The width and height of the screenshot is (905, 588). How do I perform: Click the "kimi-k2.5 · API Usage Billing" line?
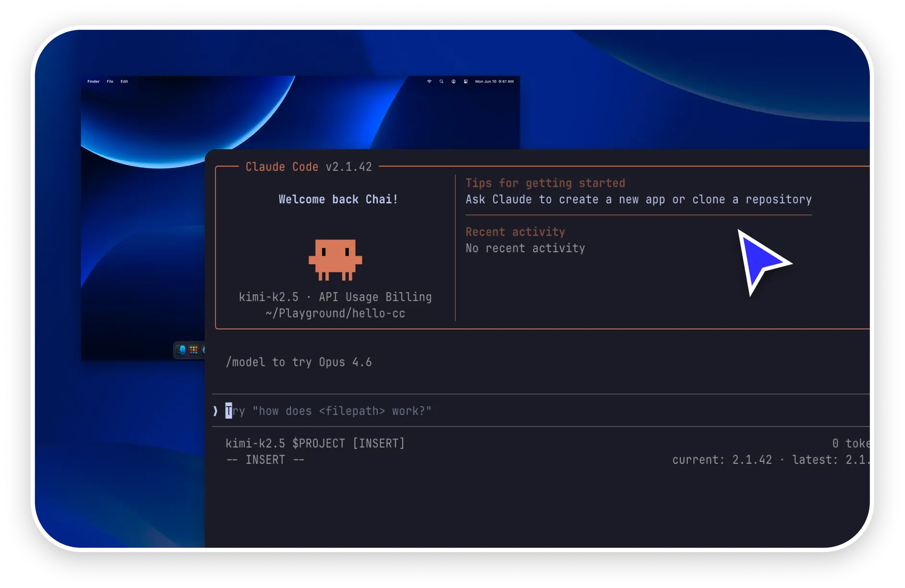click(335, 297)
